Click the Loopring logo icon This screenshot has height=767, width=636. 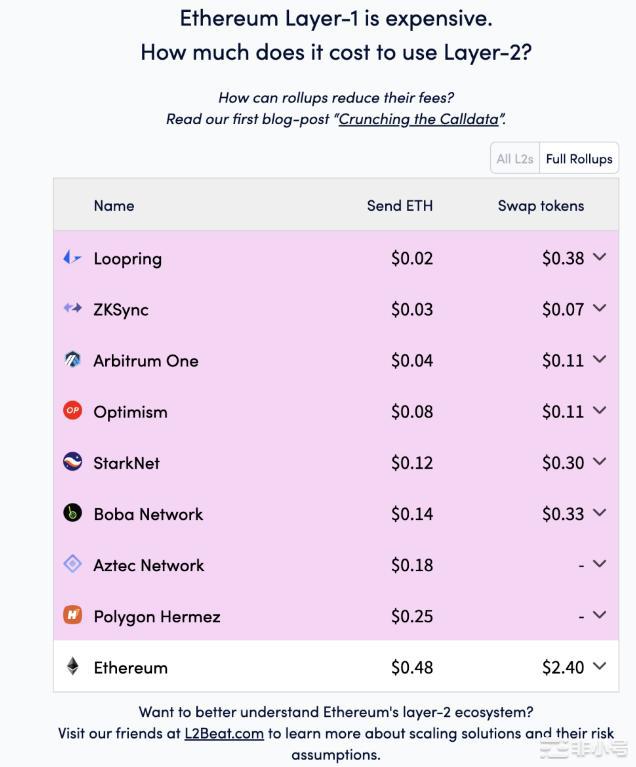72,258
